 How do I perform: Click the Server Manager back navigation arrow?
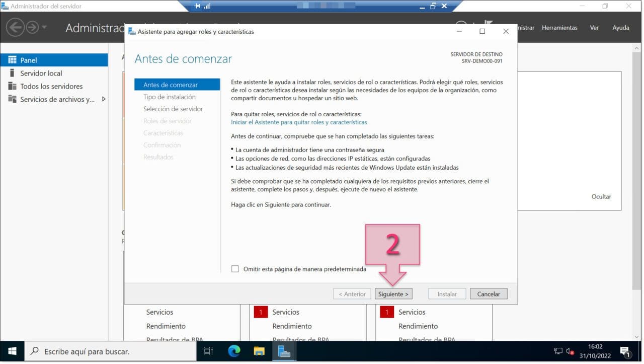[16, 27]
